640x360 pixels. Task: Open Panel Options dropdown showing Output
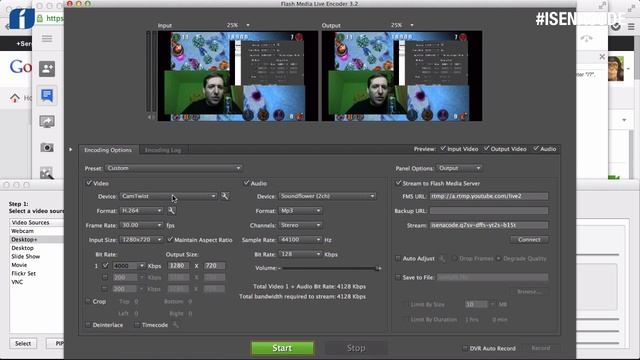tap(460, 168)
